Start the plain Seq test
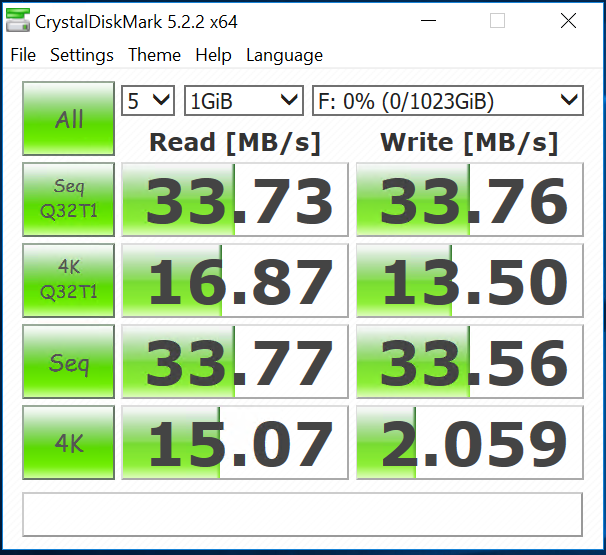606x555 pixels. point(68,362)
